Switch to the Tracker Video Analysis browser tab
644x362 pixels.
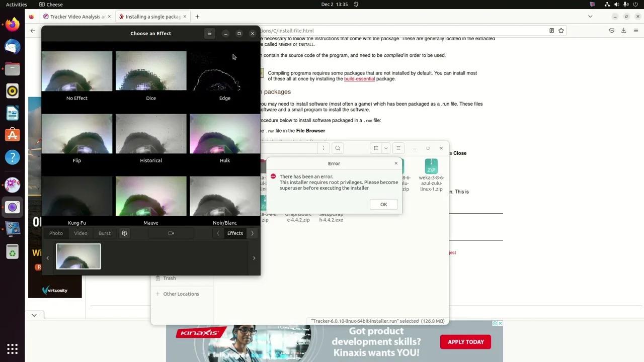[74, 16]
